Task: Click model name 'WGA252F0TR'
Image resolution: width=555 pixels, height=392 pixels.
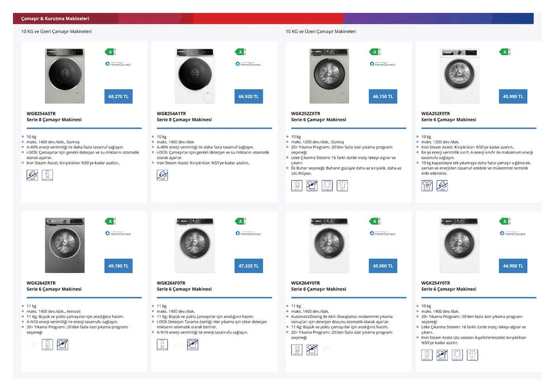Action: 436,113
